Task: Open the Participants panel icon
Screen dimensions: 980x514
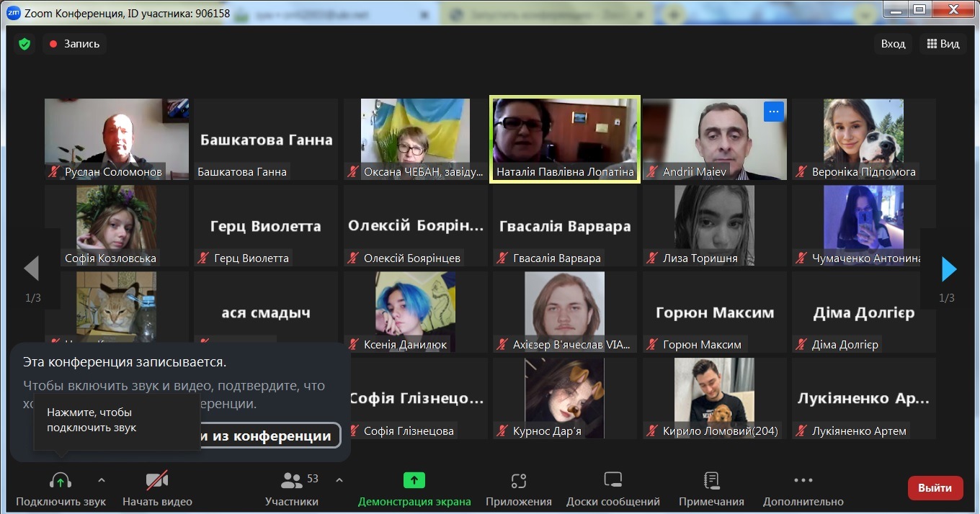Action: tap(292, 481)
